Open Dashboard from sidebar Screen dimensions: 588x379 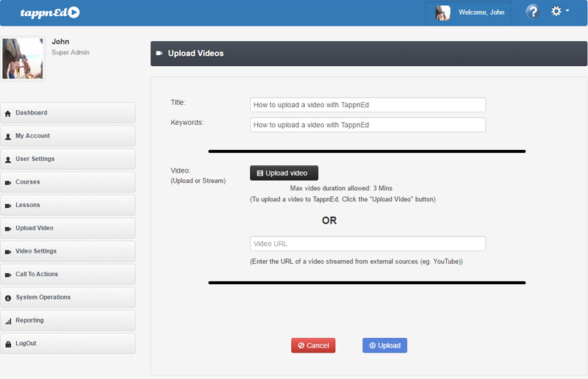point(68,113)
